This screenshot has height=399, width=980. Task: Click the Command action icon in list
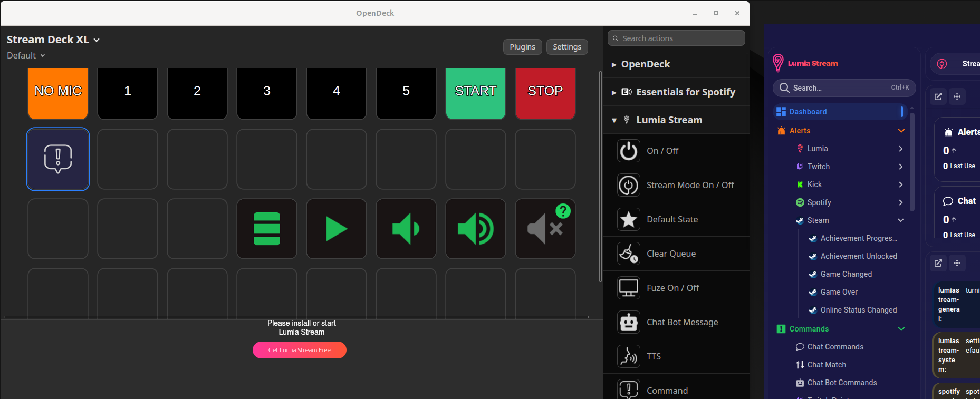629,389
